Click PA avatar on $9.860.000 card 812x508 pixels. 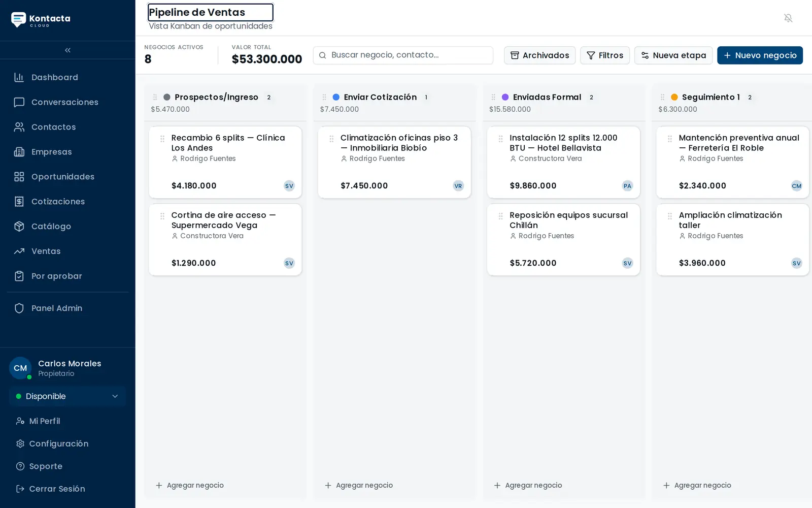628,186
